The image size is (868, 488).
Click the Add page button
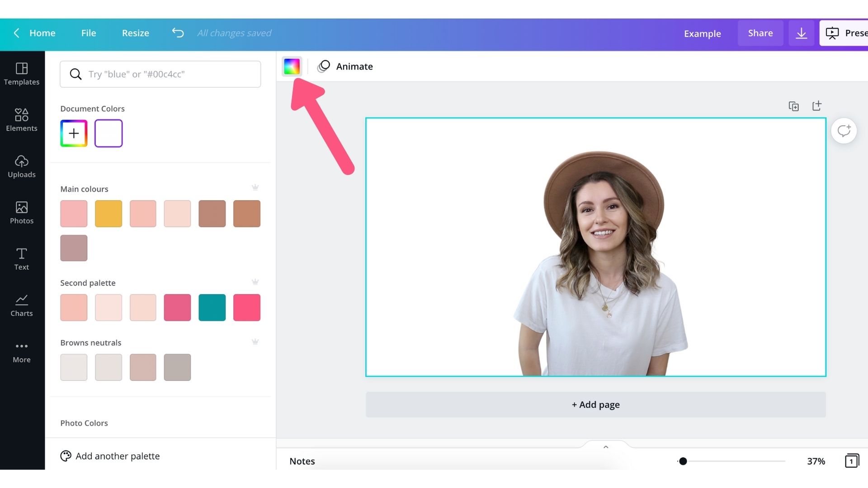[595, 404]
